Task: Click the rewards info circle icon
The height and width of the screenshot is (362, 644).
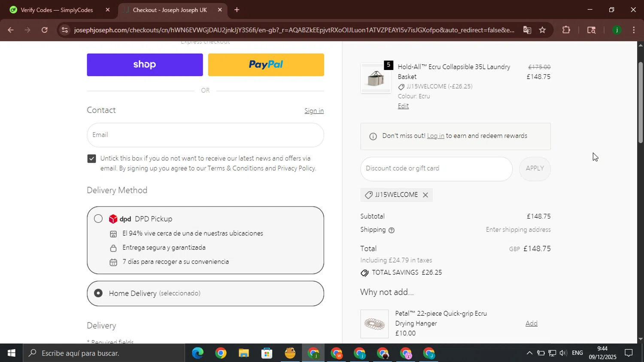Action: (373, 136)
